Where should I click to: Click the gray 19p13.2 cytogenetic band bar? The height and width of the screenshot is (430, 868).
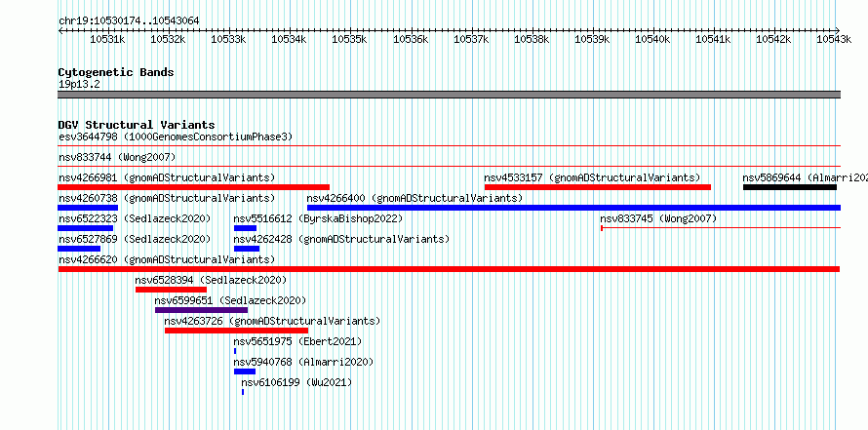[x=449, y=95]
